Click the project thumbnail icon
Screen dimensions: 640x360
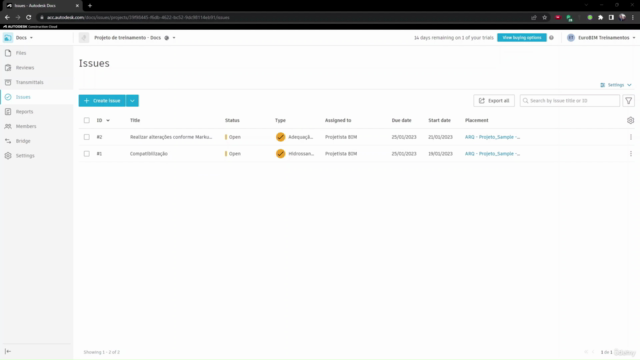pos(84,38)
